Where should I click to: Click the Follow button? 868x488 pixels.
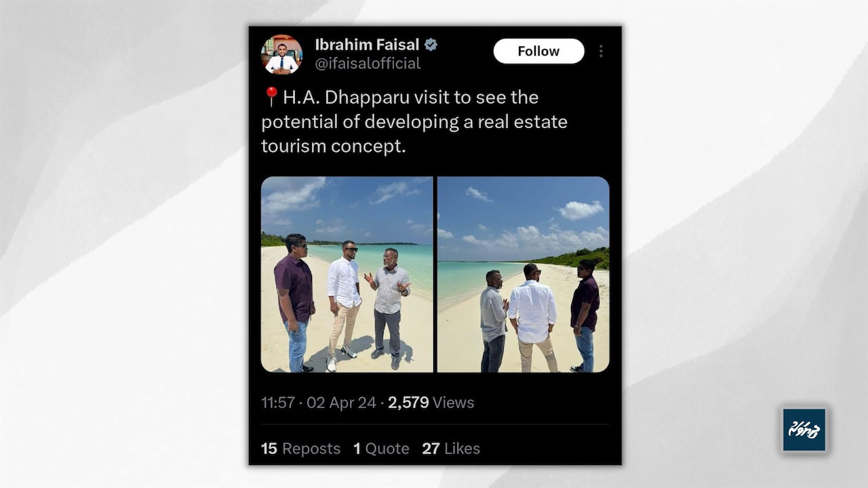click(x=538, y=51)
